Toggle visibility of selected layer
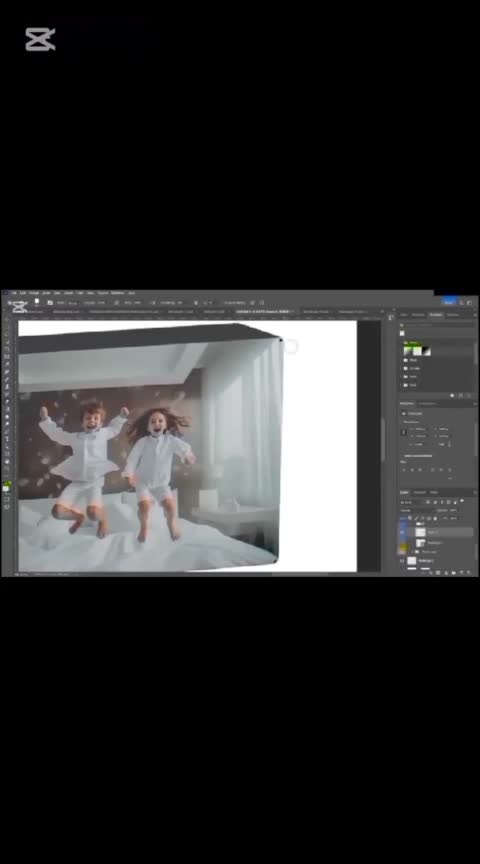Image resolution: width=480 pixels, height=864 pixels. click(402, 532)
